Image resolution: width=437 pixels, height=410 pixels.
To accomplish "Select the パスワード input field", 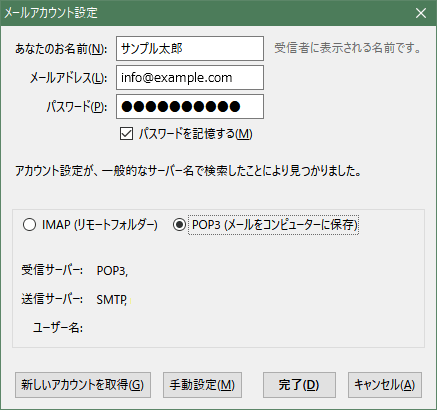I will tap(190, 107).
